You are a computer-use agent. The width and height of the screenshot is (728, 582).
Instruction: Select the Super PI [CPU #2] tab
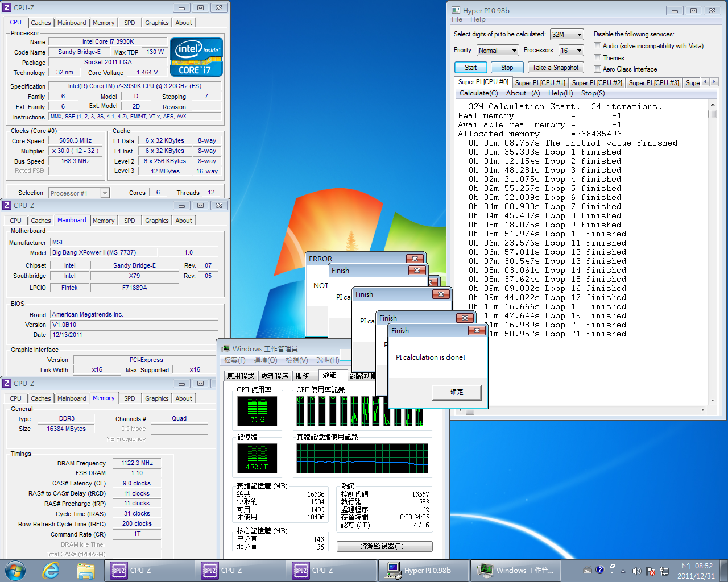tap(597, 83)
